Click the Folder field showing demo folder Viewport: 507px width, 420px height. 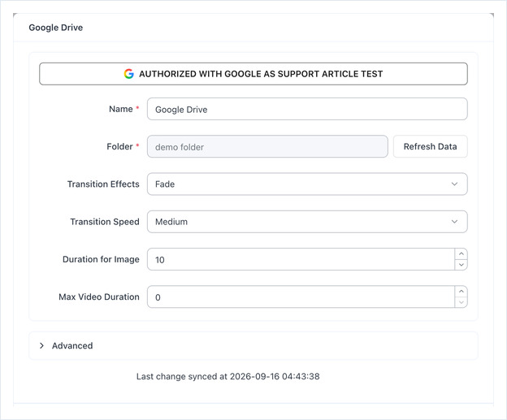[267, 146]
